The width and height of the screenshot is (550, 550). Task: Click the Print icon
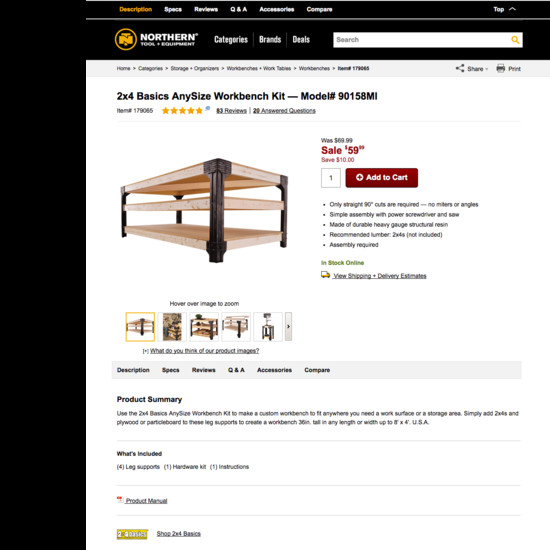pos(501,68)
